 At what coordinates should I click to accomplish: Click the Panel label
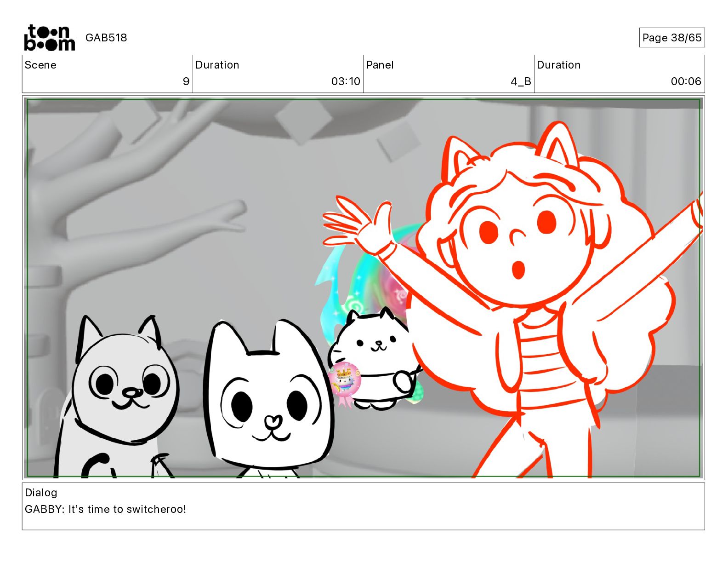pyautogui.click(x=380, y=65)
